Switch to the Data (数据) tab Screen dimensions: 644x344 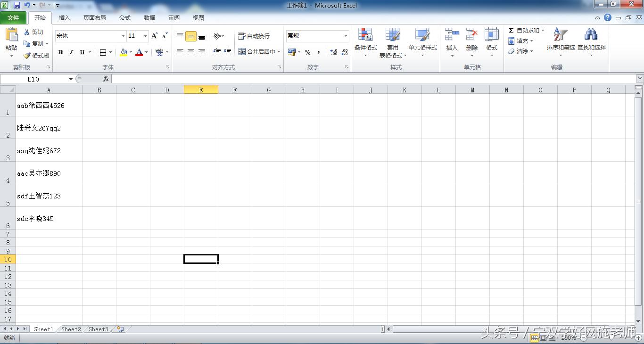[149, 18]
